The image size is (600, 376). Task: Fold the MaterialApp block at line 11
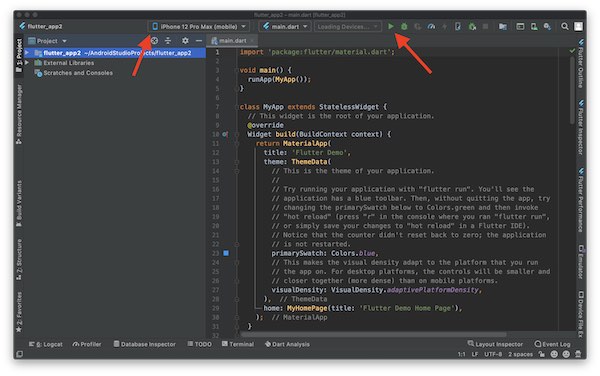236,143
